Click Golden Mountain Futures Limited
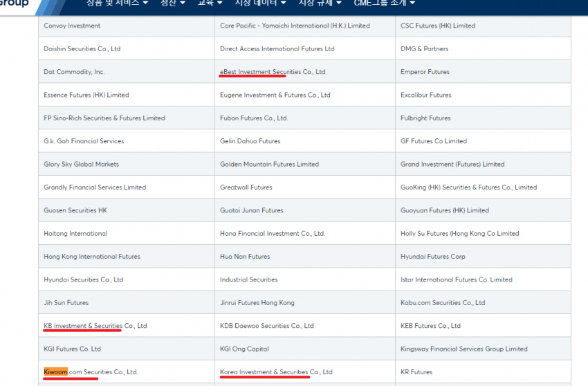Image resolution: width=588 pixels, height=386 pixels. [x=269, y=164]
